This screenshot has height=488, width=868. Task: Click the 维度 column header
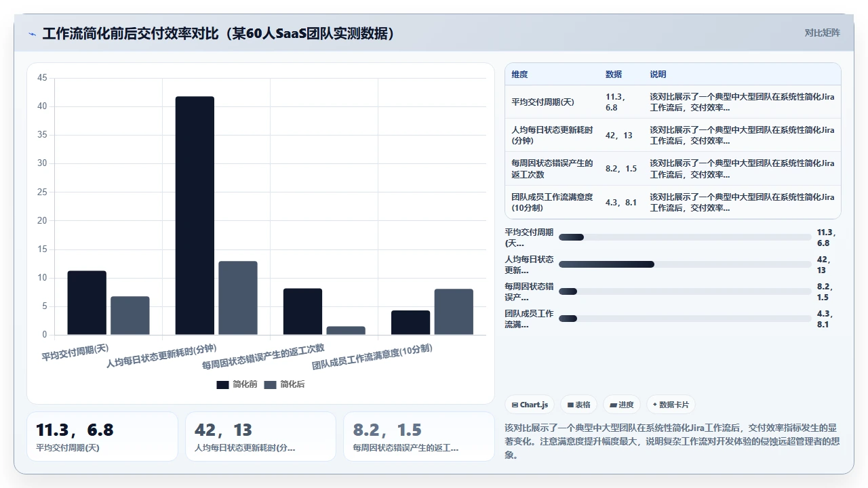[519, 75]
